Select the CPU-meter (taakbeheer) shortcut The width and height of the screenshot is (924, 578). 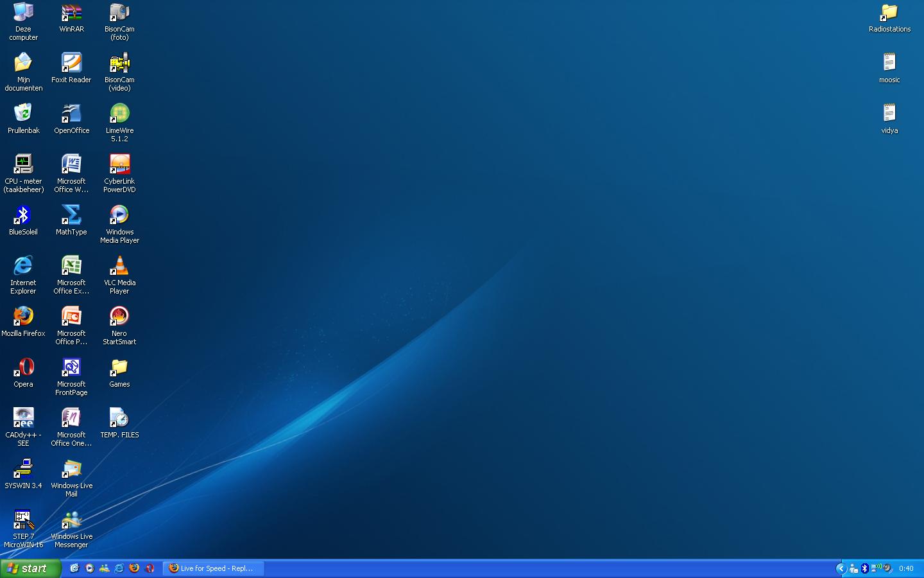(x=23, y=173)
